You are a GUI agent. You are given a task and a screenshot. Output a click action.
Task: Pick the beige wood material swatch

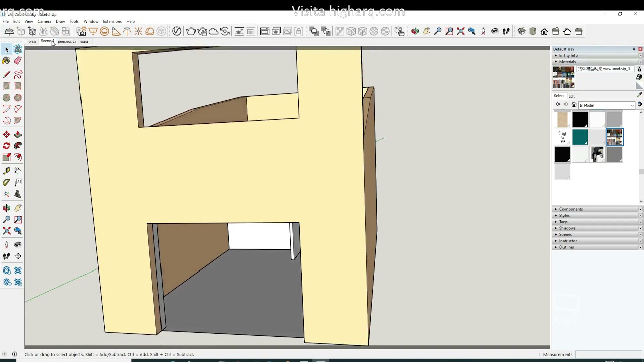(562, 120)
